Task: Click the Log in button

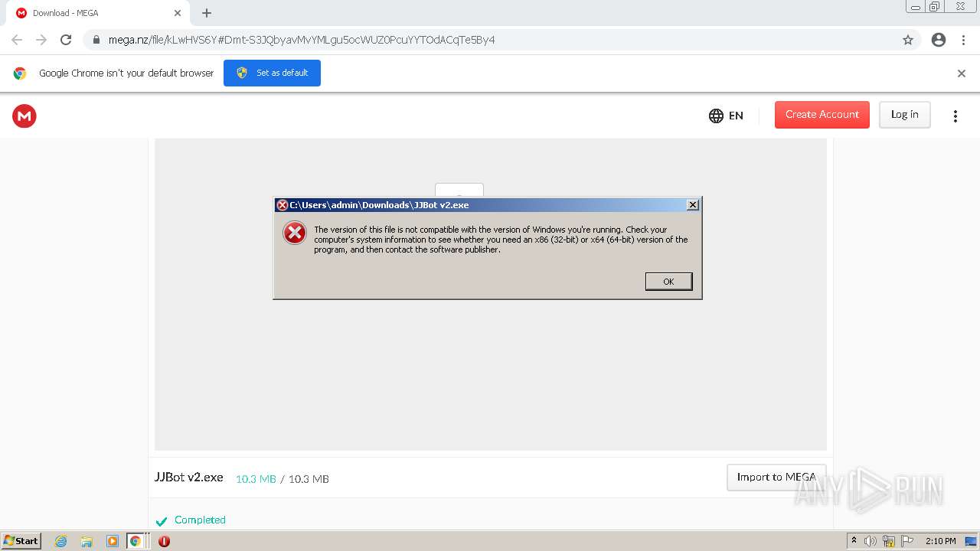Action: click(x=904, y=115)
